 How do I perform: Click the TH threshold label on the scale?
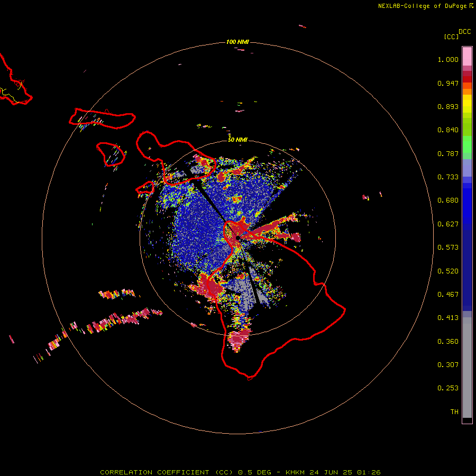click(x=454, y=412)
